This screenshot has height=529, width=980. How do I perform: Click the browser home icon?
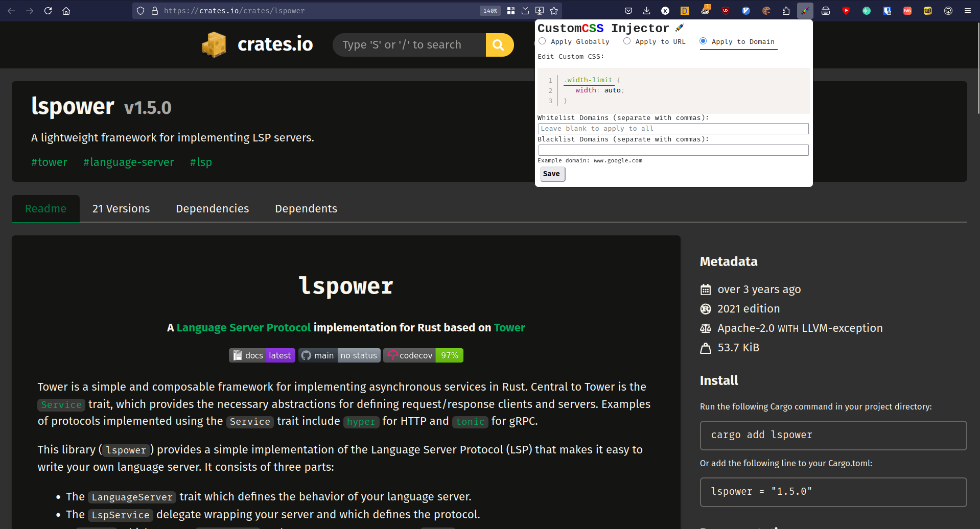(x=66, y=11)
